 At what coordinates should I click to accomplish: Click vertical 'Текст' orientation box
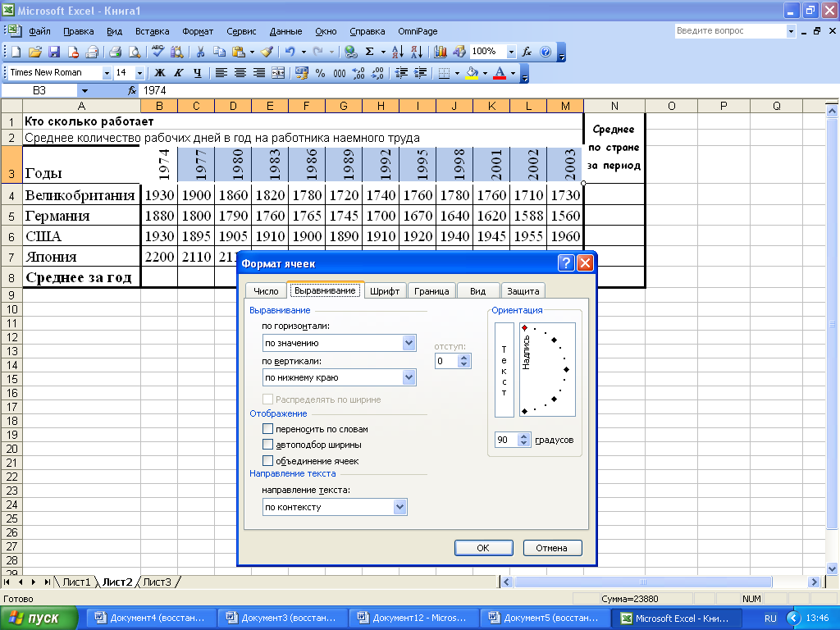click(504, 370)
